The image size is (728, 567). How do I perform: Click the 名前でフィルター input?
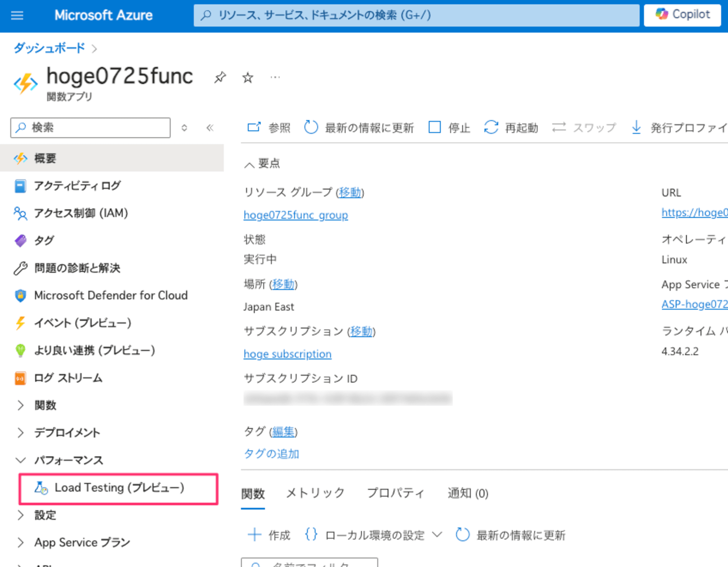pyautogui.click(x=309, y=562)
